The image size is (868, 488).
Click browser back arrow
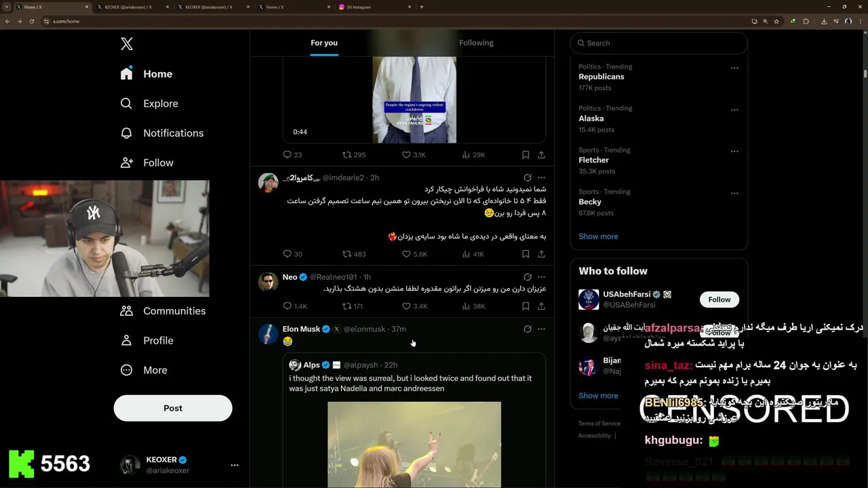(7, 21)
